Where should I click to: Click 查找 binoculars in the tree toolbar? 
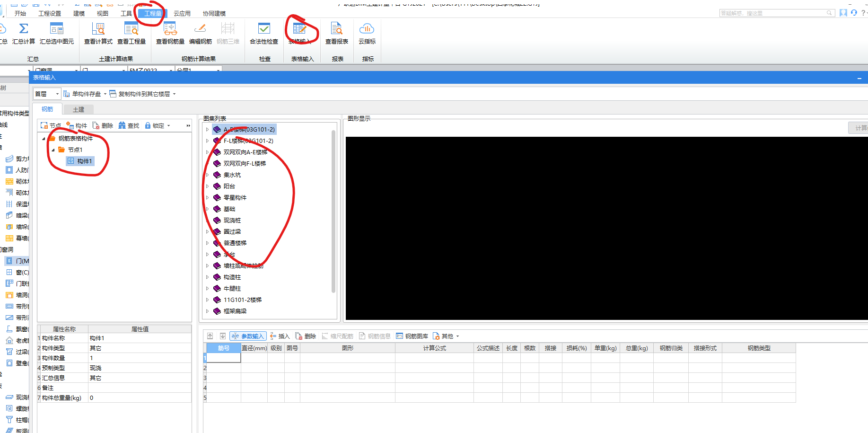tap(129, 125)
